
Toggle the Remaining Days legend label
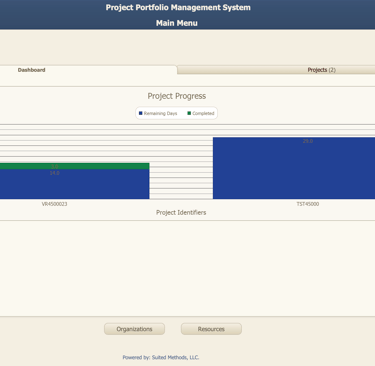160,113
